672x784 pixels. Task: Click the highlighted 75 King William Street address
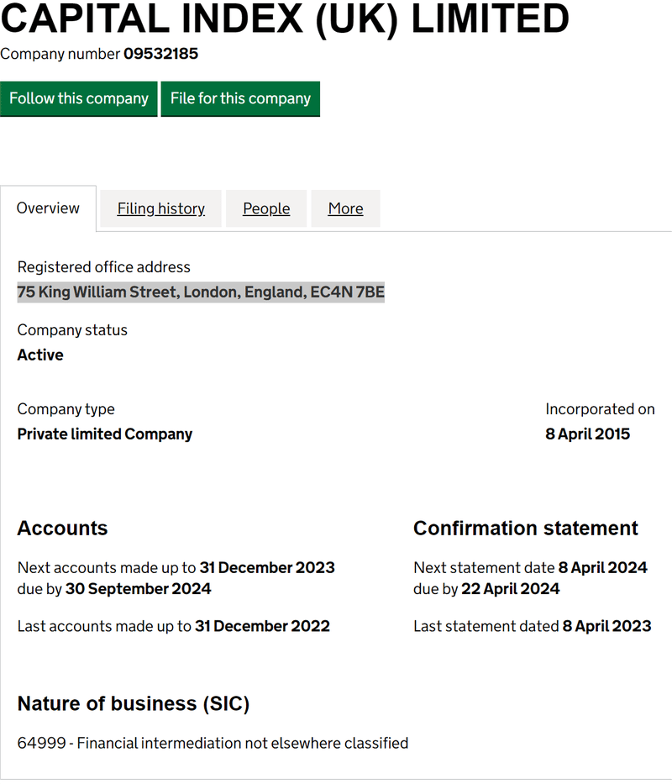pos(201,292)
